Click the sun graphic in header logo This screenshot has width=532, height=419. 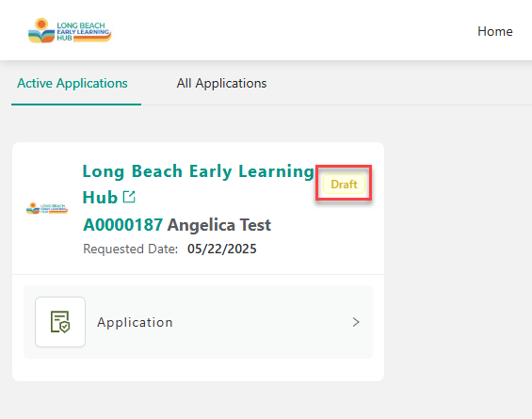click(x=41, y=24)
